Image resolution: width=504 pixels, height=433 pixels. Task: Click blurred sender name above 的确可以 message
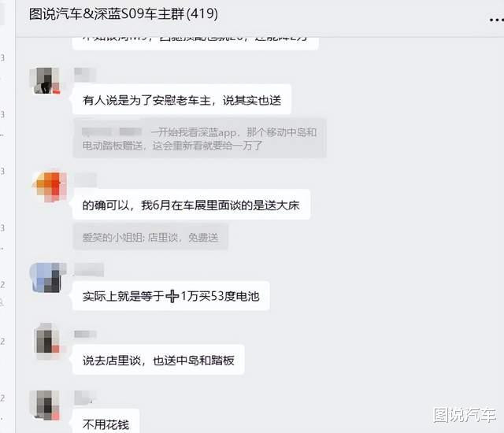[86, 179]
